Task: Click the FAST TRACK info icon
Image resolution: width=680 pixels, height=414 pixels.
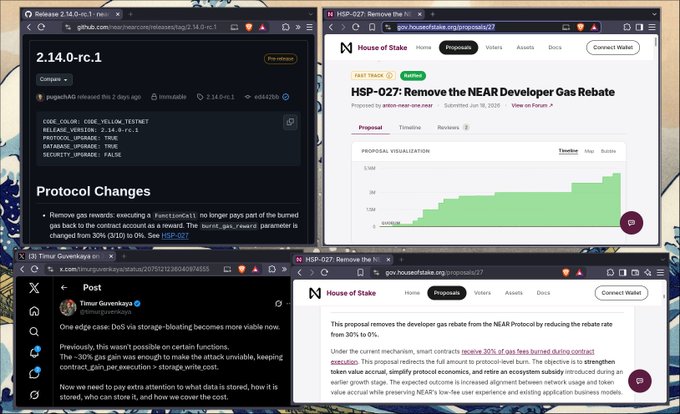Action: coord(389,75)
